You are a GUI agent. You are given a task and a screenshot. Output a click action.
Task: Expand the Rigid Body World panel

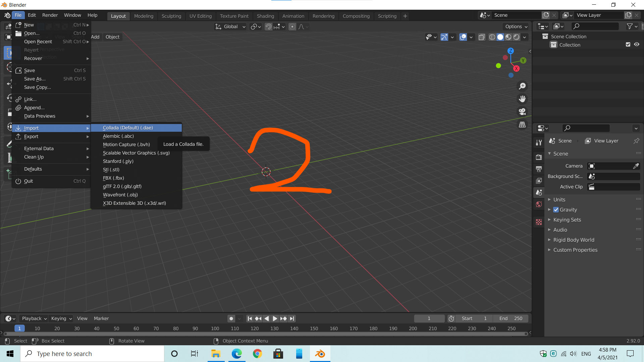574,240
